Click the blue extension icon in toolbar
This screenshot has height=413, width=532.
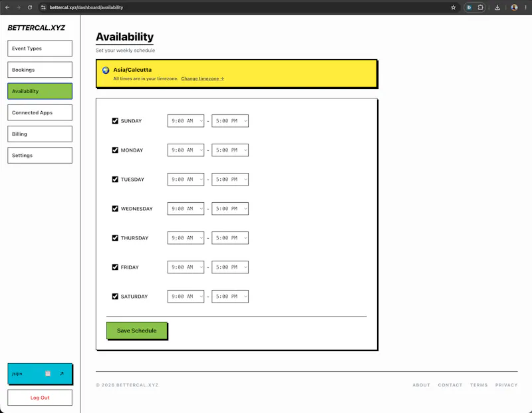click(469, 7)
